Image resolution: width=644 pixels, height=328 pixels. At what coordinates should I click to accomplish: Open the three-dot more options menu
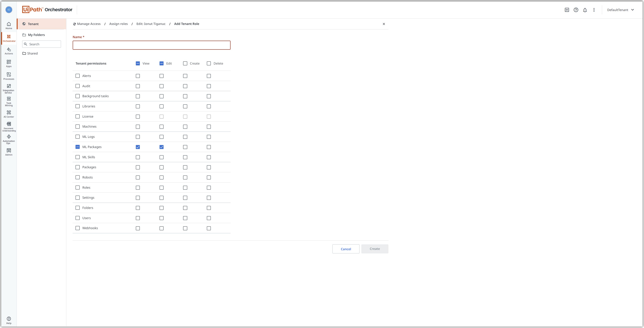(594, 10)
